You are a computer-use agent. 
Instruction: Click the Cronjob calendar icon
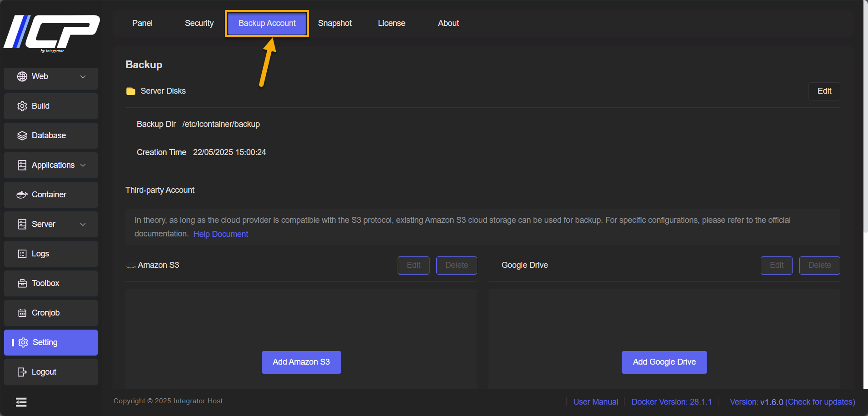[x=22, y=313]
